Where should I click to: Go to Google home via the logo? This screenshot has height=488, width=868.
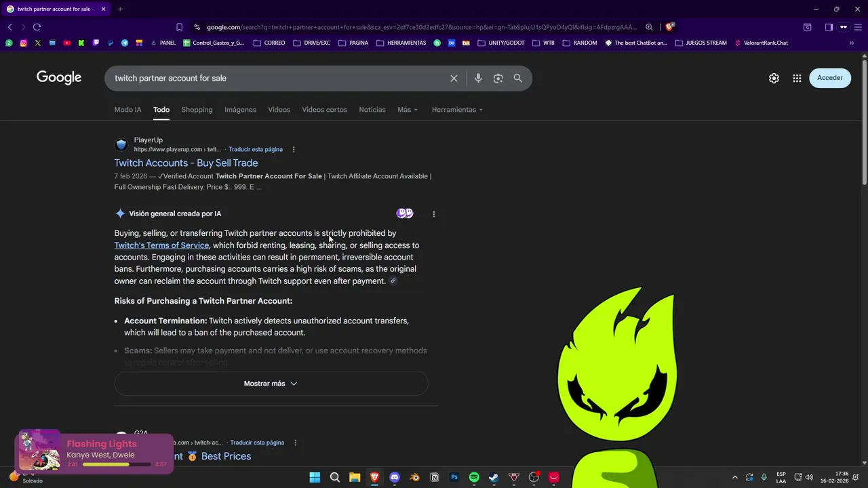[59, 78]
